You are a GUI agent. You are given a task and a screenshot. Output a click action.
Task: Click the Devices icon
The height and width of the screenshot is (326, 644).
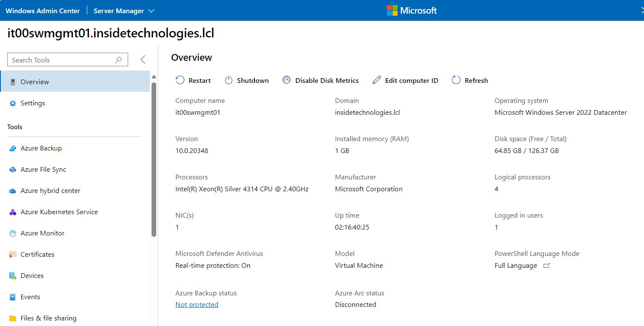tap(13, 276)
